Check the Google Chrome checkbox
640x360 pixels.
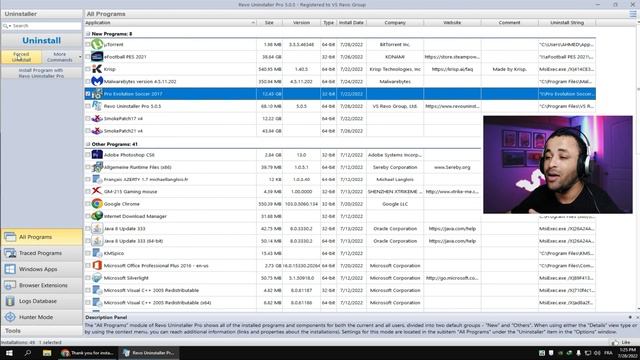point(88,204)
